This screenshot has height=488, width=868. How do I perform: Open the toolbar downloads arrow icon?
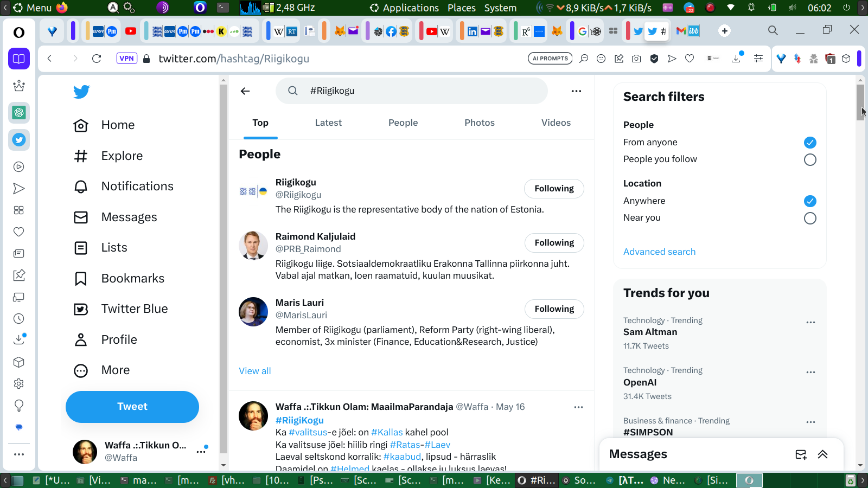click(x=737, y=58)
